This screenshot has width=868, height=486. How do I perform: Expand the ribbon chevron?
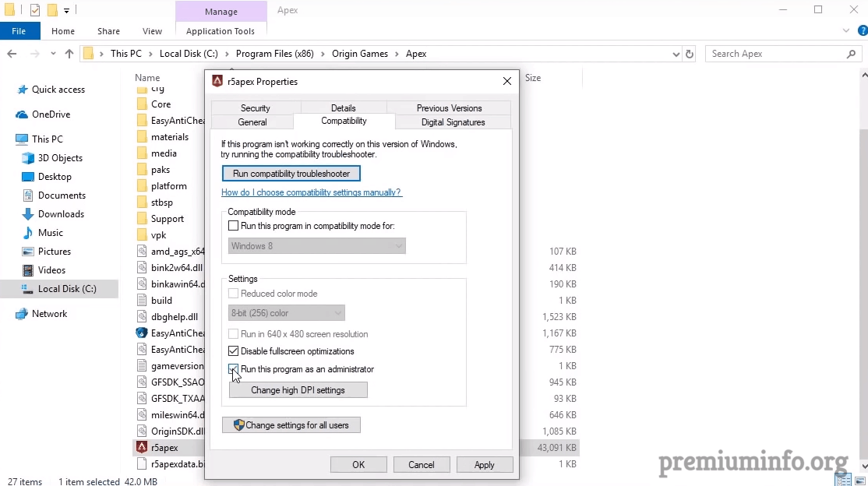846,31
